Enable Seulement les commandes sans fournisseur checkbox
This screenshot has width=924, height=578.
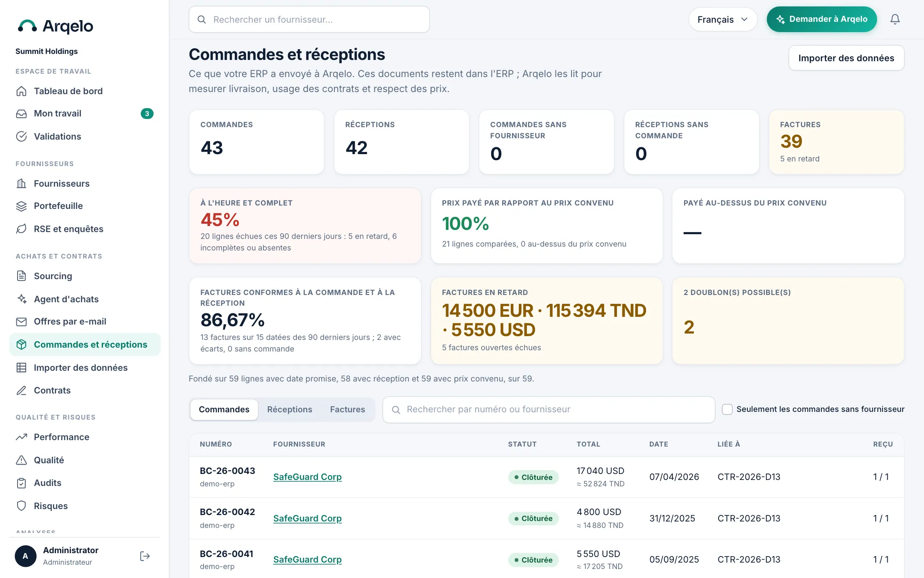click(x=727, y=409)
